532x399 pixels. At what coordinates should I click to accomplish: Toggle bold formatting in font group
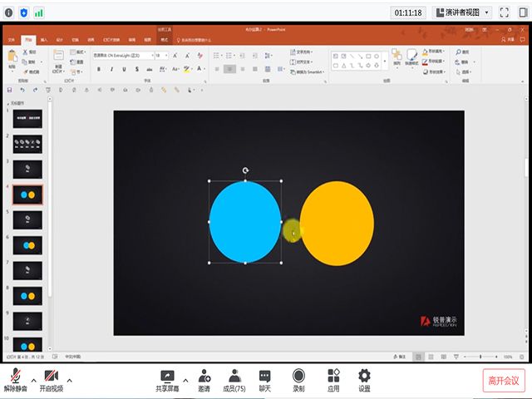99,69
